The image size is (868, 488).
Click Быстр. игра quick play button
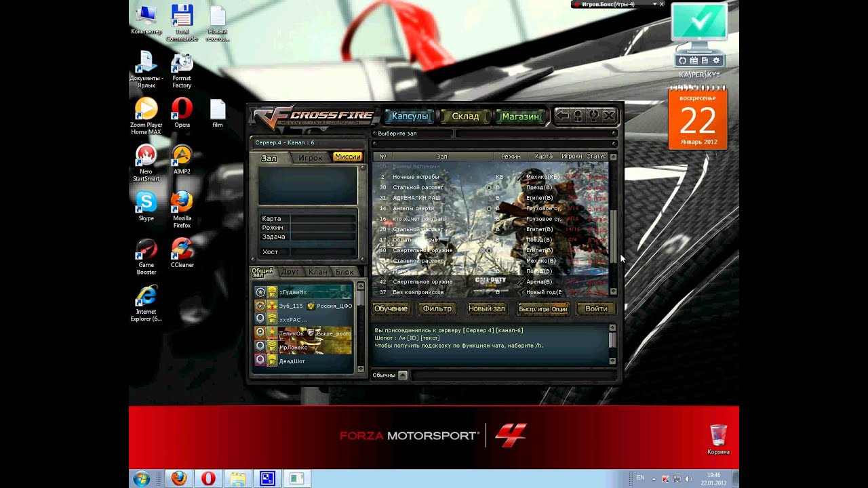point(534,308)
